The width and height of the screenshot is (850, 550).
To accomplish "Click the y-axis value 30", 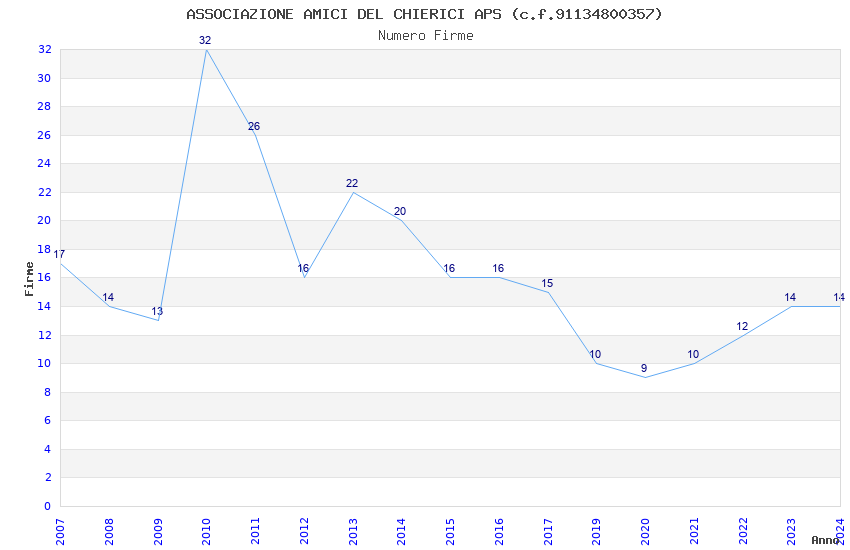I will click(44, 78).
